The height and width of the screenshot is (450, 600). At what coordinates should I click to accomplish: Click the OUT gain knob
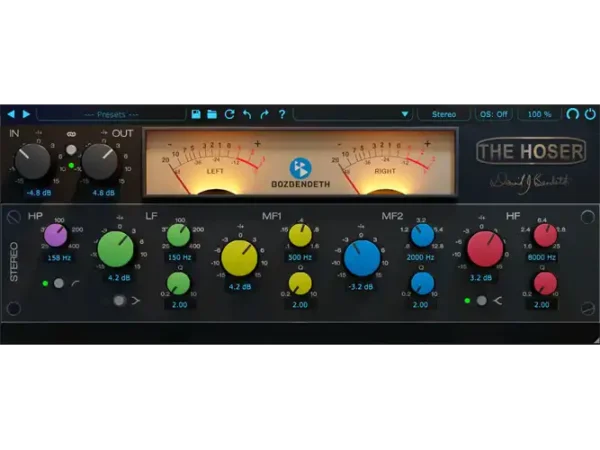point(99,161)
